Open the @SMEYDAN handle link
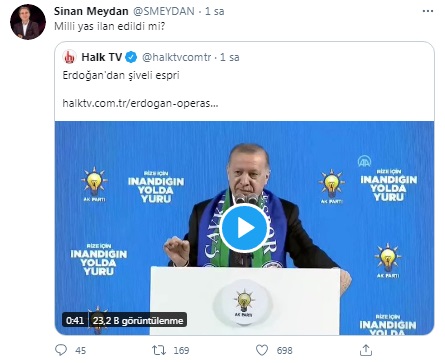Viewport: 445px width, 363px height. click(x=164, y=11)
